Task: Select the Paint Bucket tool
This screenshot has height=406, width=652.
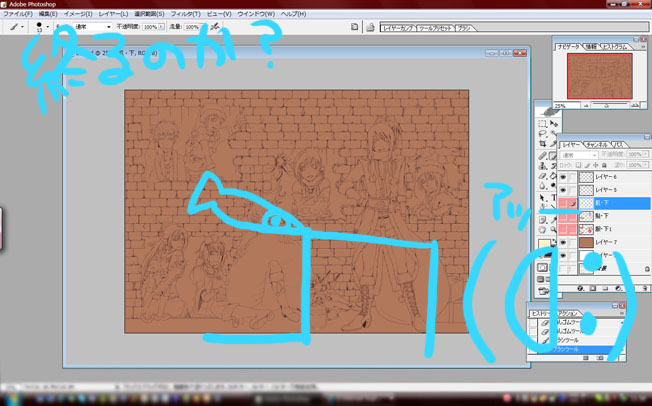Action: [x=553, y=176]
